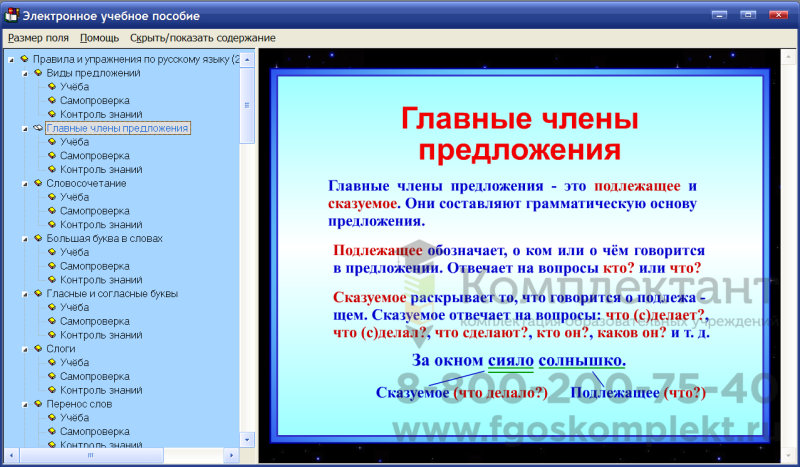
Task: Click the icon beside Самопроверка under Виды предложений
Action: coord(52,101)
